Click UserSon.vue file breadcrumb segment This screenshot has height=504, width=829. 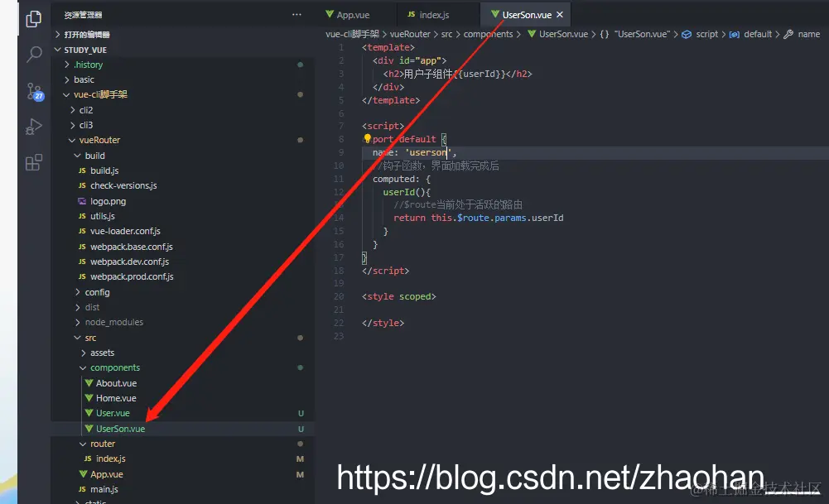[557, 34]
